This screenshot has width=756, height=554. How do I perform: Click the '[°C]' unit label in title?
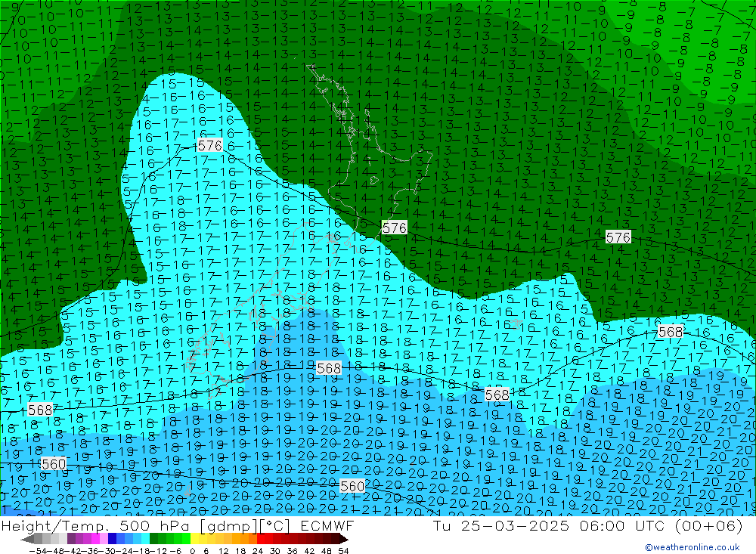pyautogui.click(x=275, y=526)
